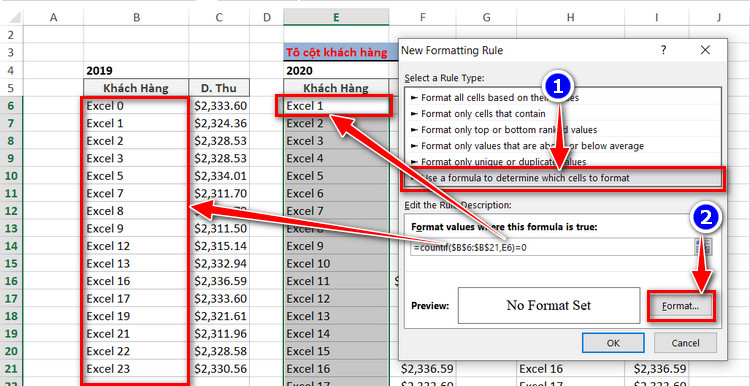Select column B header
This screenshot has width=750, height=386.
click(136, 18)
